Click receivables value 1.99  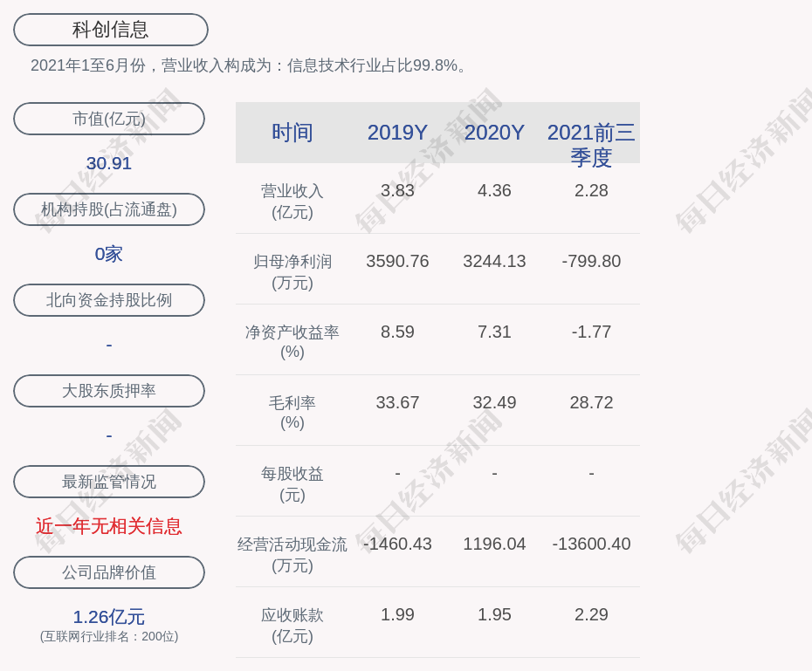point(397,614)
